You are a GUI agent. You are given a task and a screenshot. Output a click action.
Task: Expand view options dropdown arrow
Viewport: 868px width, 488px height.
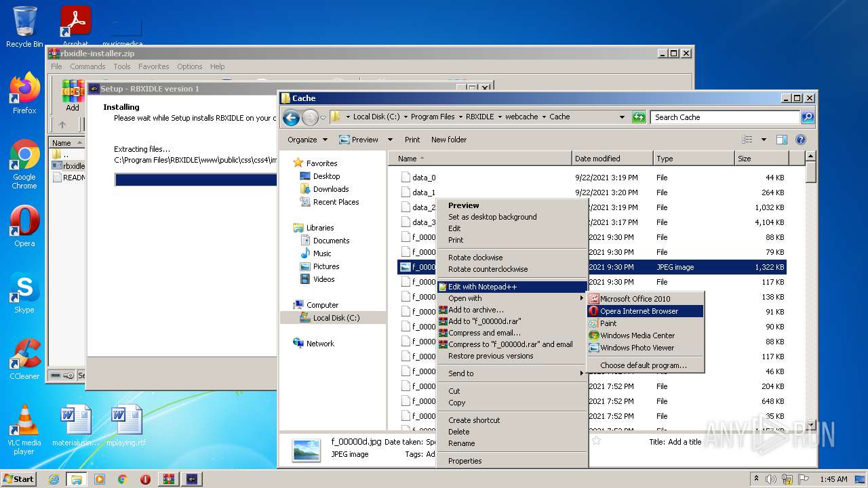[764, 140]
